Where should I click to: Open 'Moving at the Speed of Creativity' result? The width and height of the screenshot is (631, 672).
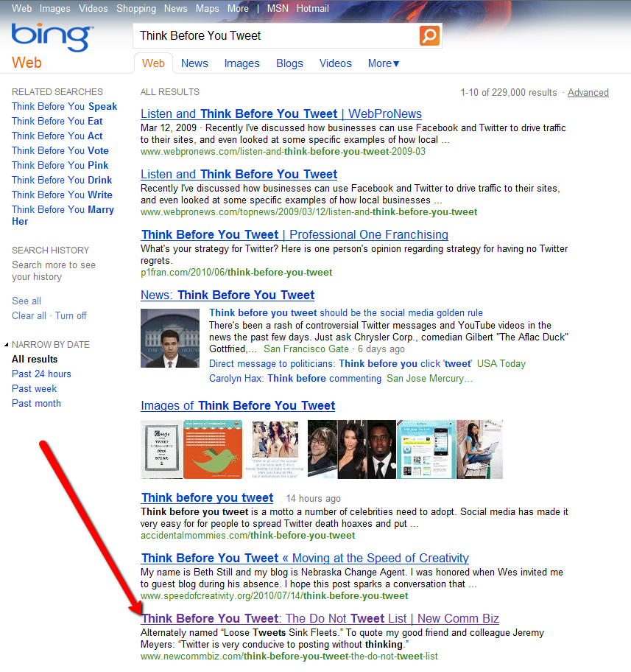click(305, 558)
